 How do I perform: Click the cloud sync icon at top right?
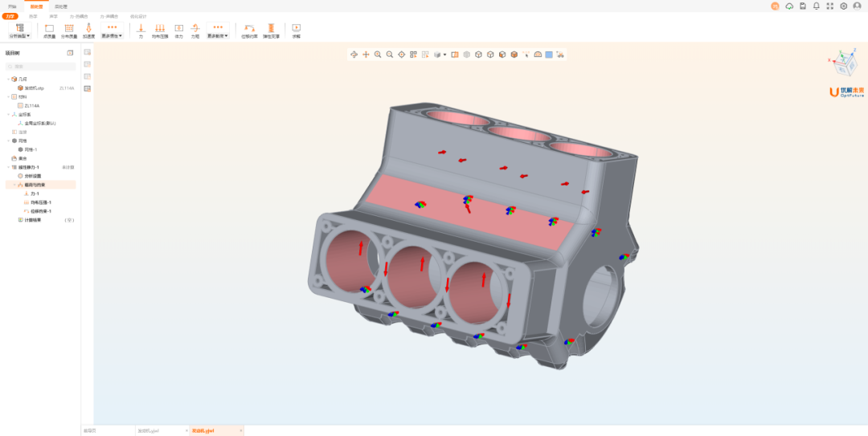click(789, 6)
